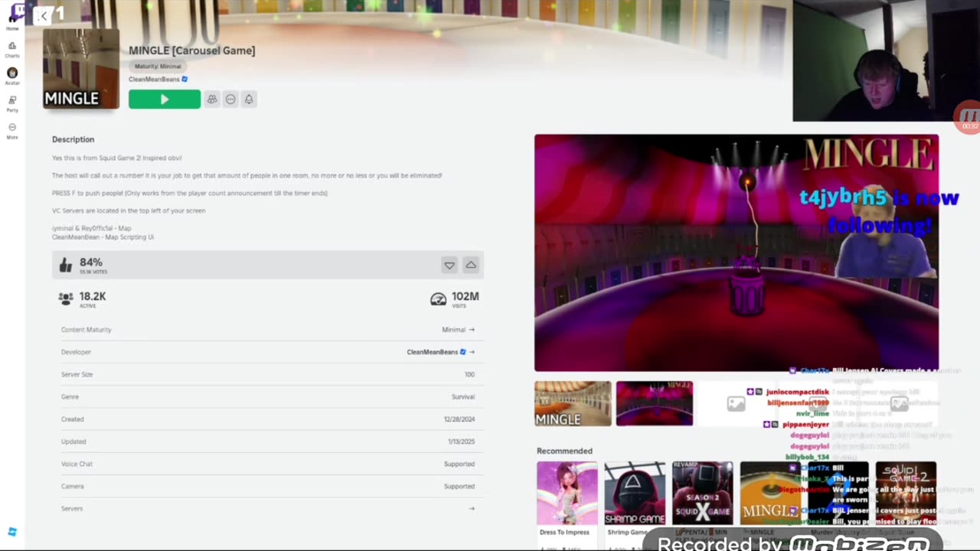Open the Shrimp Game recommended card

(x=635, y=499)
